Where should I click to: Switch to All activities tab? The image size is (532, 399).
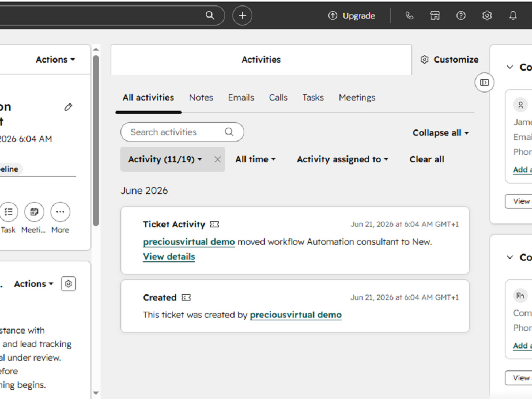coord(148,98)
